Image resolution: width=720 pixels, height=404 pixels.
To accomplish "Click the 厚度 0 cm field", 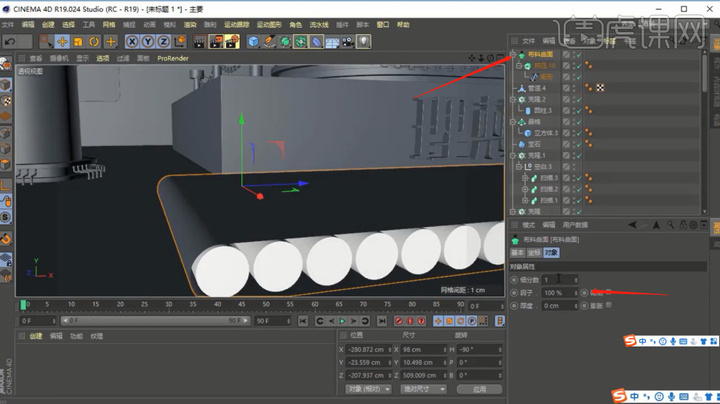I will [560, 306].
